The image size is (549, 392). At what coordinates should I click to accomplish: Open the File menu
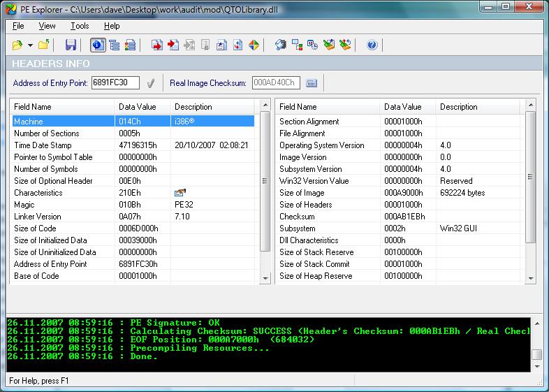click(x=18, y=26)
